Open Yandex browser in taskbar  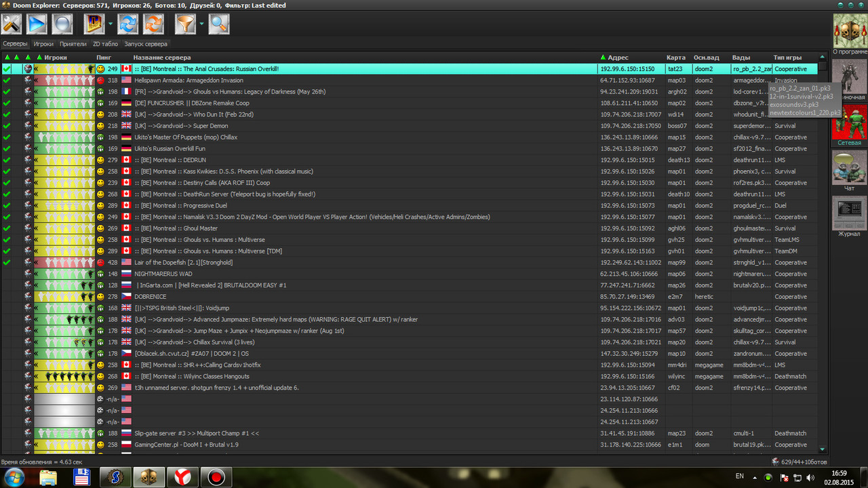pos(183,476)
